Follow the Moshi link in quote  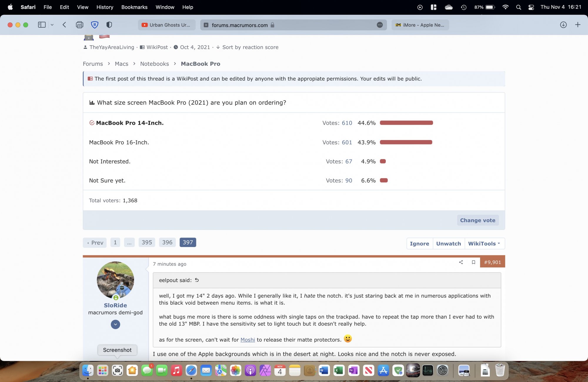point(248,340)
